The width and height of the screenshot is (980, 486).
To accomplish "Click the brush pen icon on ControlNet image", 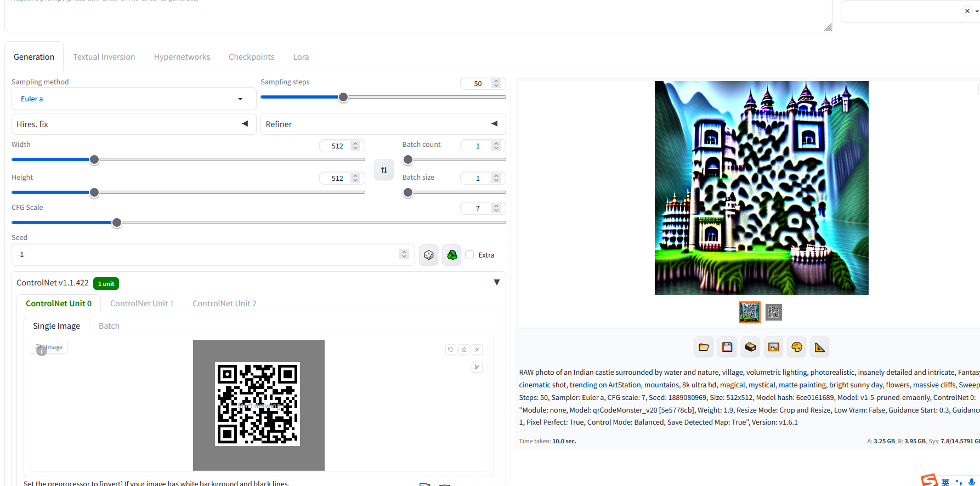I will pos(477,367).
